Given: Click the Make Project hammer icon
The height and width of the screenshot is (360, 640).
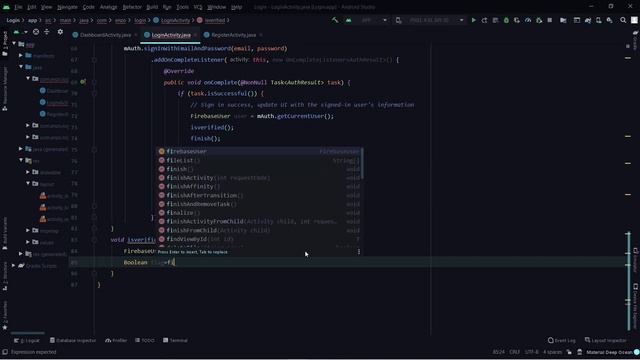Looking at the screenshot, I should [335, 20].
